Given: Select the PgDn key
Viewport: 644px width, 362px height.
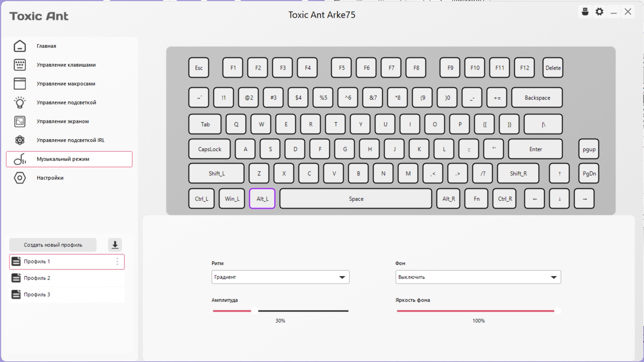Looking at the screenshot, I should (x=589, y=174).
